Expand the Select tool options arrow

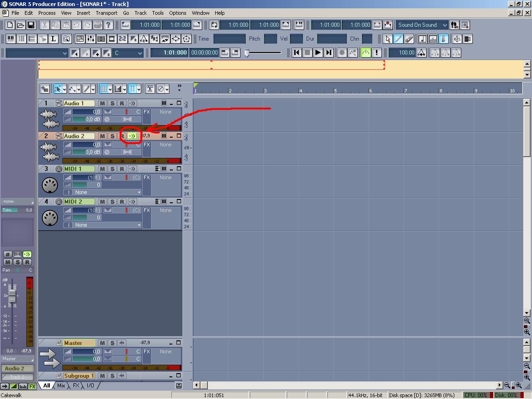click(x=65, y=89)
